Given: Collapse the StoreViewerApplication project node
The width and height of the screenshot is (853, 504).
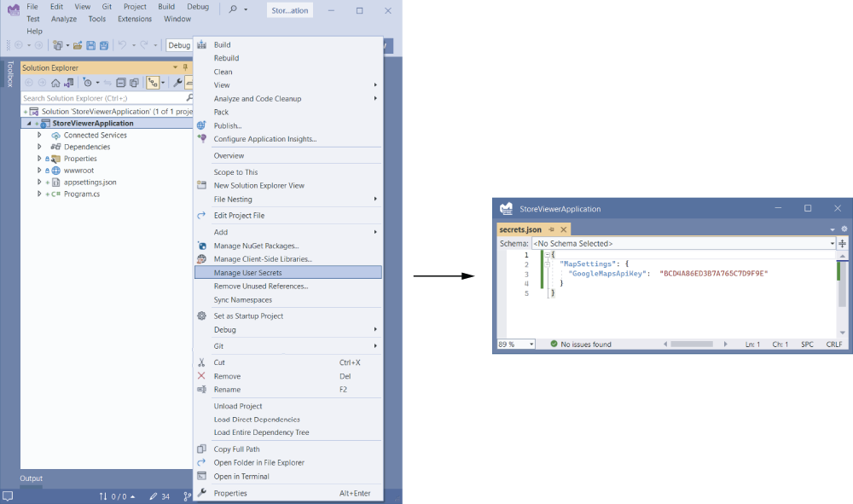Looking at the screenshot, I should (x=29, y=124).
